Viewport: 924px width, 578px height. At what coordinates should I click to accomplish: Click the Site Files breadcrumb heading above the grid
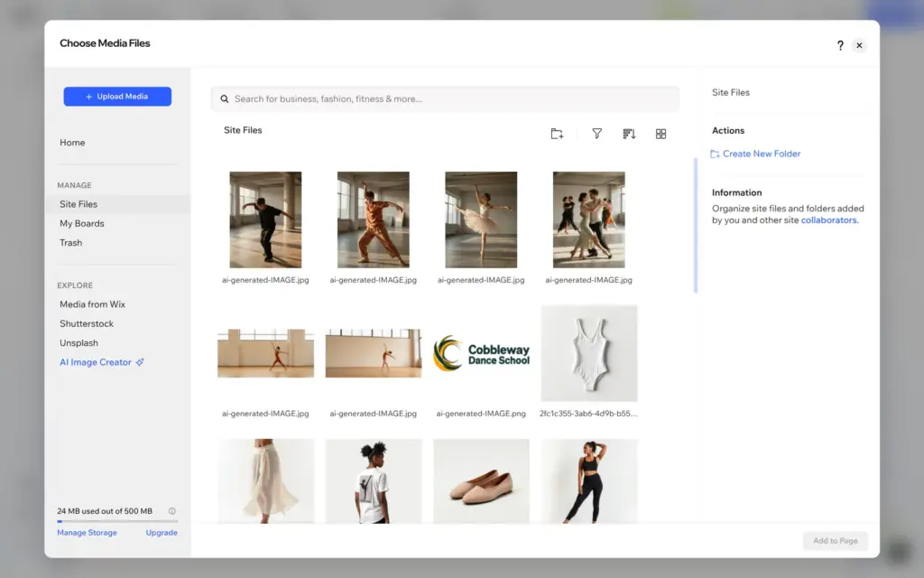pyautogui.click(x=243, y=130)
